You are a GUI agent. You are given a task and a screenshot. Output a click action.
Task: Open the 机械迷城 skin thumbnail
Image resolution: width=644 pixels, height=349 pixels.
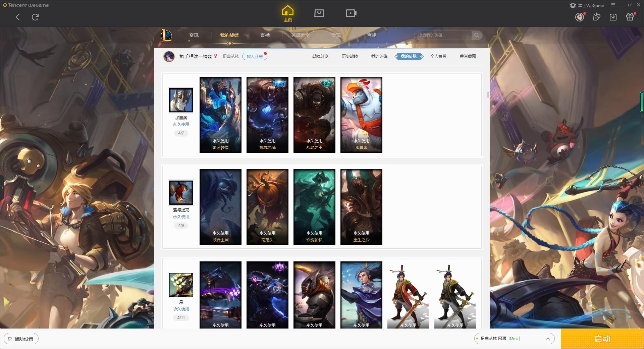pyautogui.click(x=267, y=115)
